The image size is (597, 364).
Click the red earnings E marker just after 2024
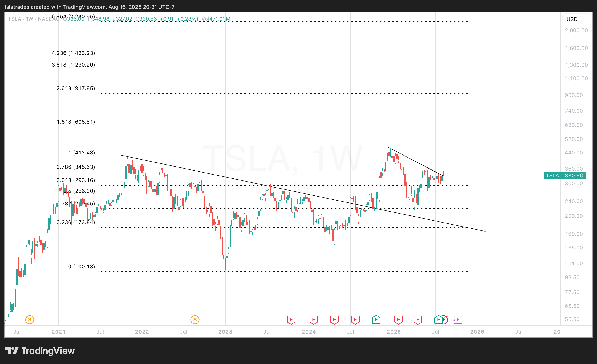[313, 320]
